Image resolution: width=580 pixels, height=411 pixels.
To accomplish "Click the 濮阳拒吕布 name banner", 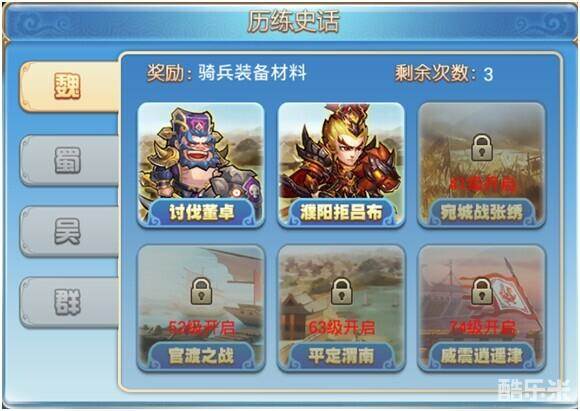I will click(x=341, y=212).
